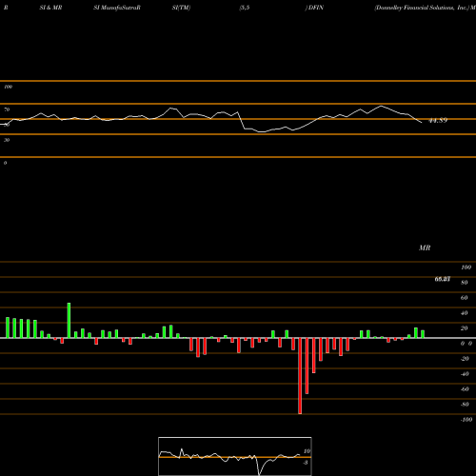Select the 'SI(TM)' header label
The image size is (476, 476).
pos(181,8)
